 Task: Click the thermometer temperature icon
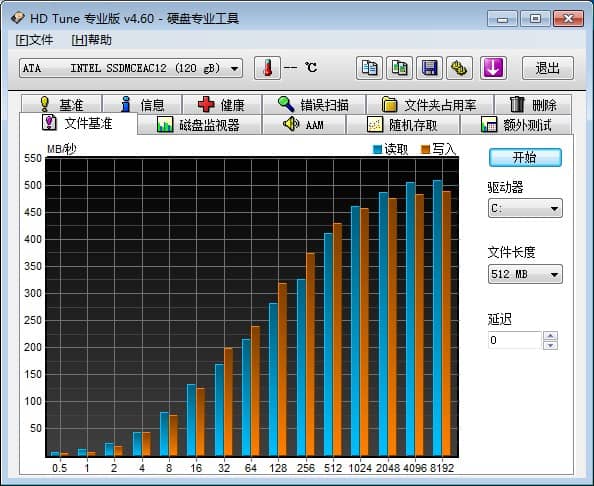[267, 68]
